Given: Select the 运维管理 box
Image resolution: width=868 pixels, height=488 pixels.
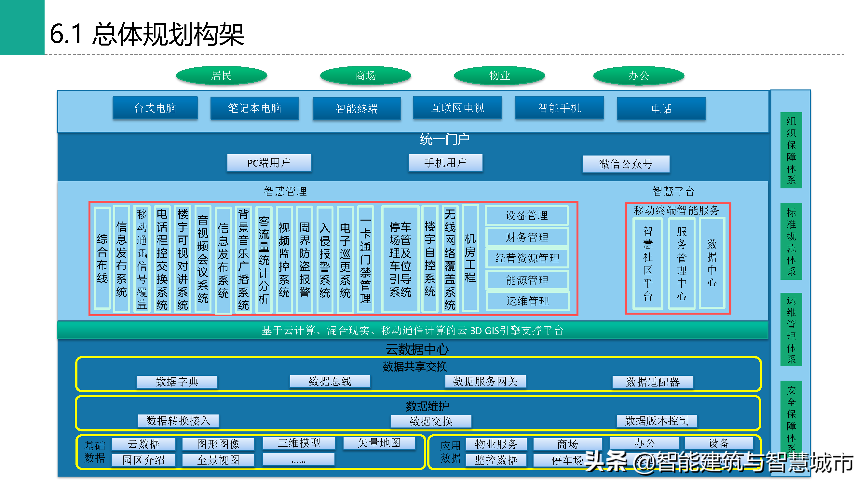Looking at the screenshot, I should coord(528,301).
